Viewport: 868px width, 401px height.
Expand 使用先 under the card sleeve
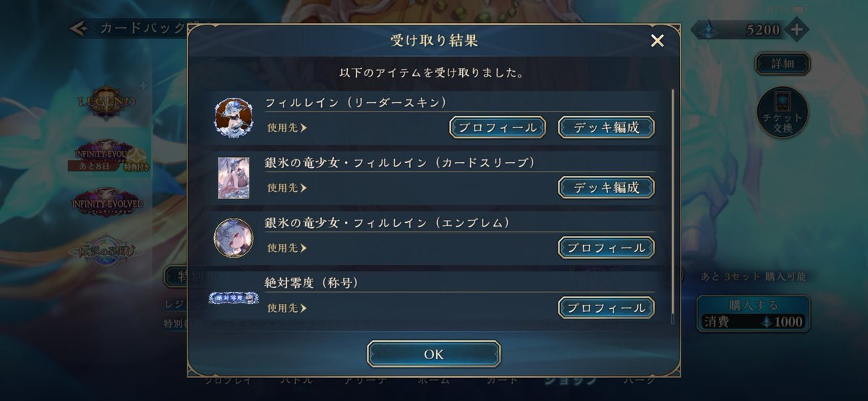click(x=287, y=187)
